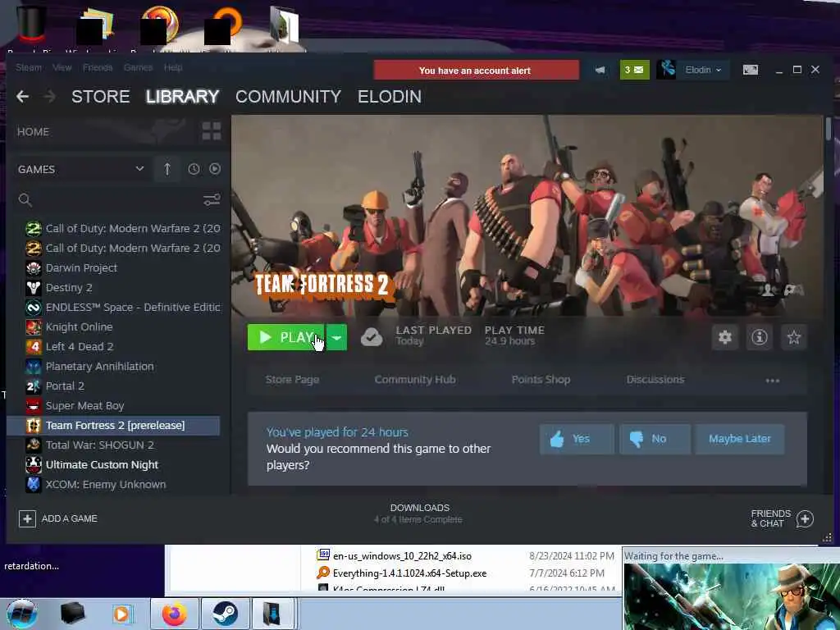
Task: Select Portal 2 in library
Action: coord(114,386)
